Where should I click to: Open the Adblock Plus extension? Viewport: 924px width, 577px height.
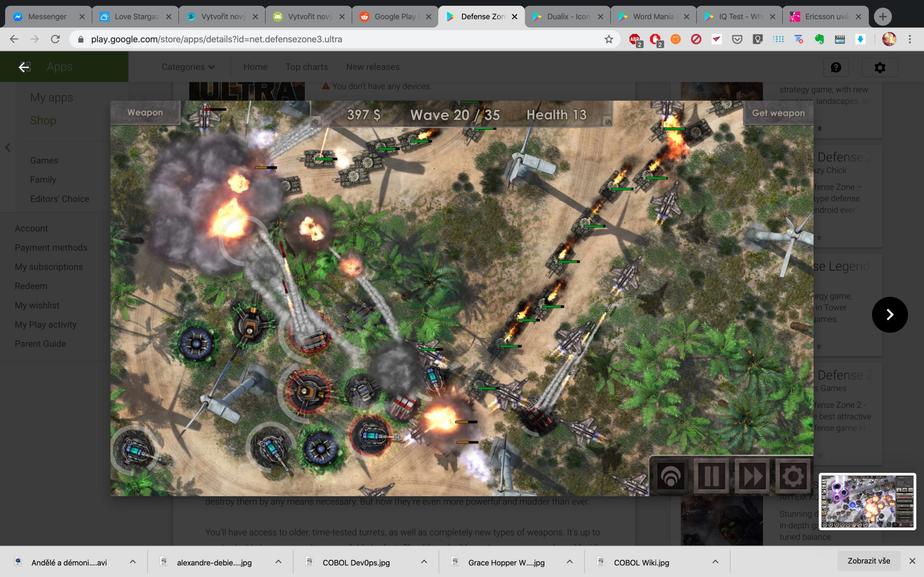[x=635, y=39]
